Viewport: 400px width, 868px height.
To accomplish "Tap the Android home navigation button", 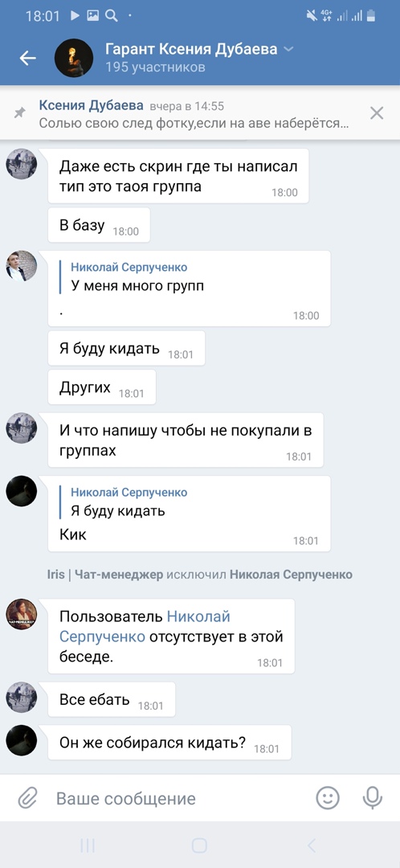I will pos(199,845).
